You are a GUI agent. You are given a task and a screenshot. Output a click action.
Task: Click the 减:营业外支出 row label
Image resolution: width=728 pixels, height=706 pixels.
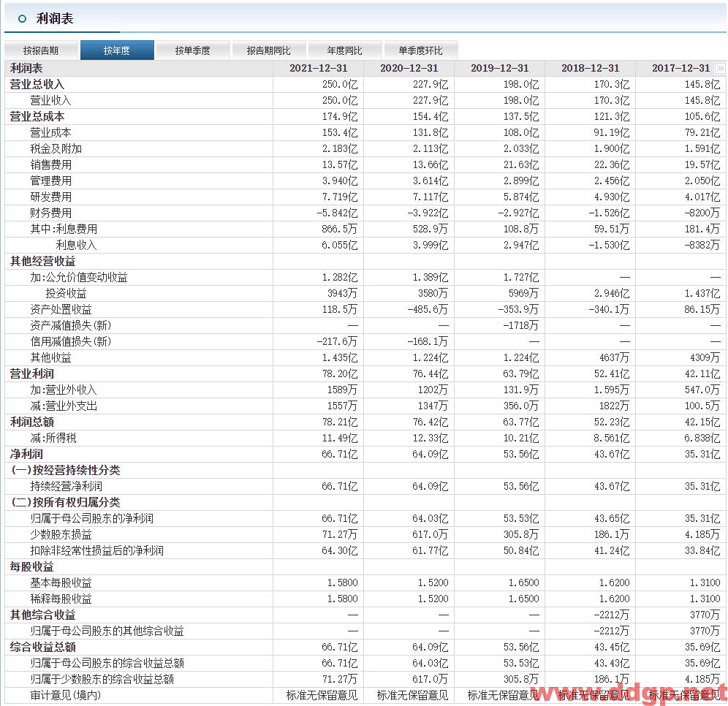coord(64,406)
